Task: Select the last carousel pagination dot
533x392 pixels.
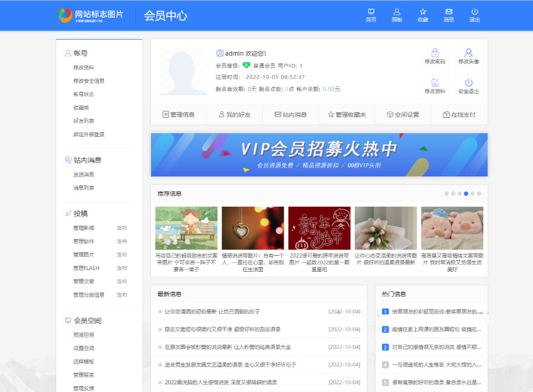Action: click(x=479, y=194)
